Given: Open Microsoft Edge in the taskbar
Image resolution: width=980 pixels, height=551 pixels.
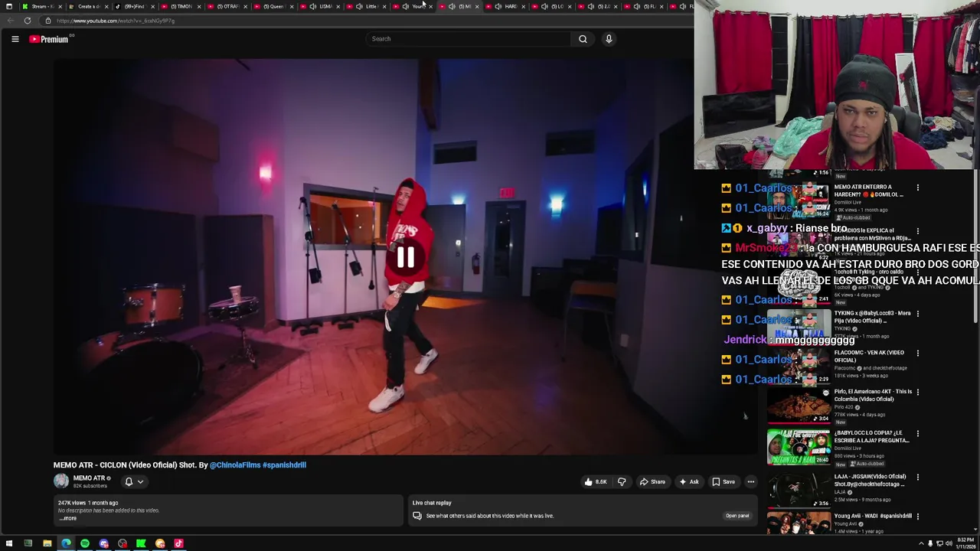Looking at the screenshot, I should 66,543.
